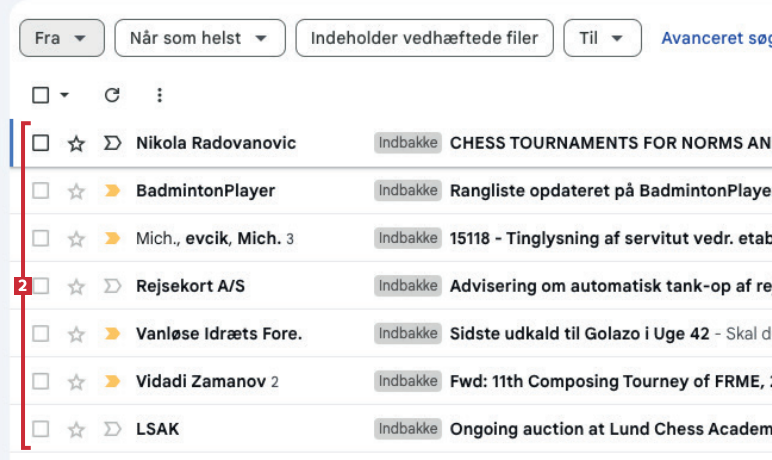Star the Nikola Radovanovic email

(76, 143)
